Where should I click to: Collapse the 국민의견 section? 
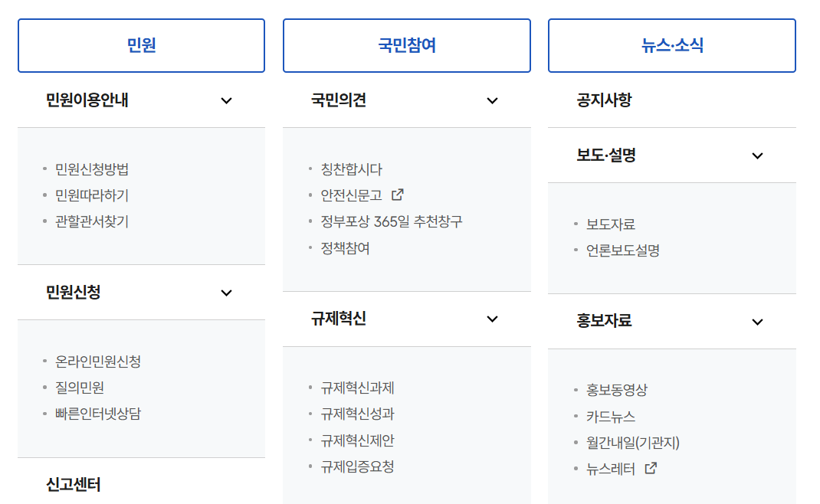[492, 100]
